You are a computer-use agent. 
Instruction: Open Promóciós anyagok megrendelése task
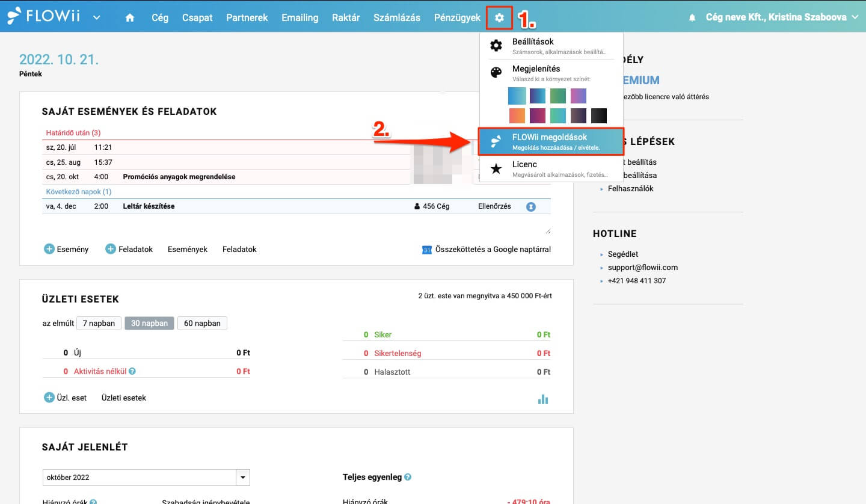[179, 177]
